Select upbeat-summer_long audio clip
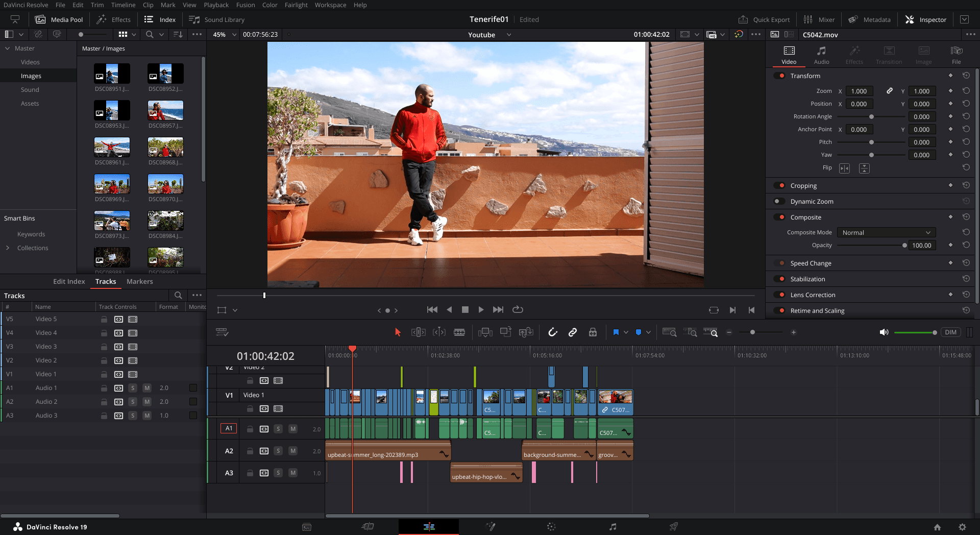The image size is (980, 535). [388, 450]
